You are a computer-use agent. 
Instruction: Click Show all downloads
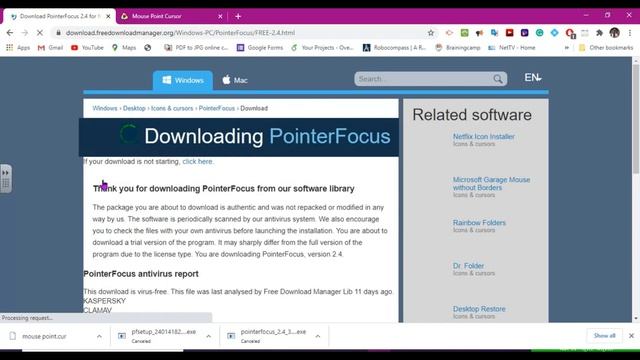[604, 336]
